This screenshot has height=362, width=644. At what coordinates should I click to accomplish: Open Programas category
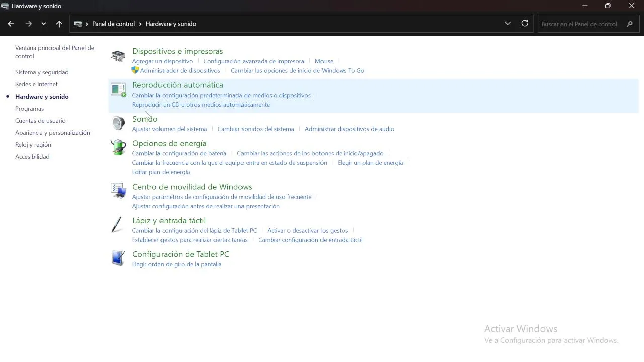tap(29, 109)
